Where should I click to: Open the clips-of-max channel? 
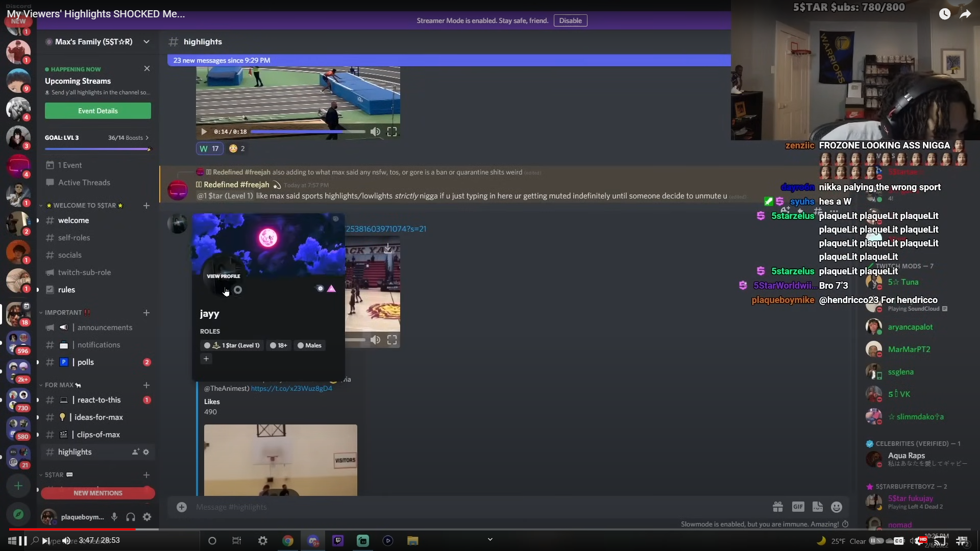[97, 435]
